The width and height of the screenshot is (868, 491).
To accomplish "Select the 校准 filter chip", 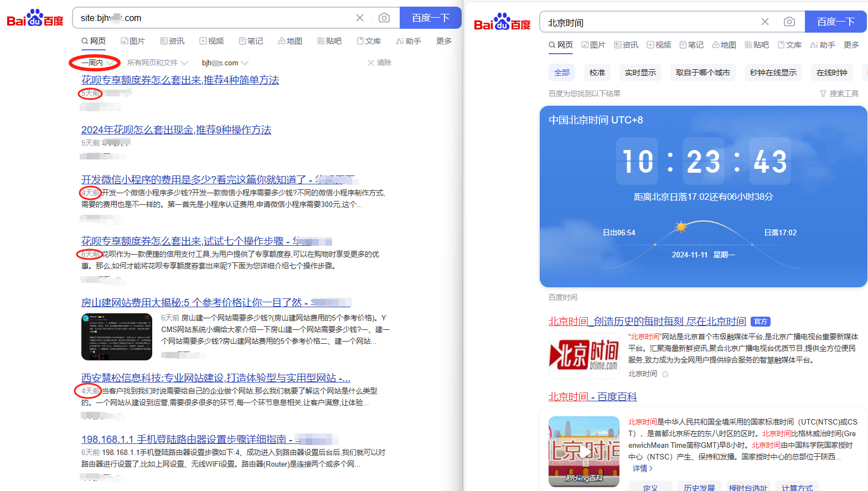I will point(597,73).
